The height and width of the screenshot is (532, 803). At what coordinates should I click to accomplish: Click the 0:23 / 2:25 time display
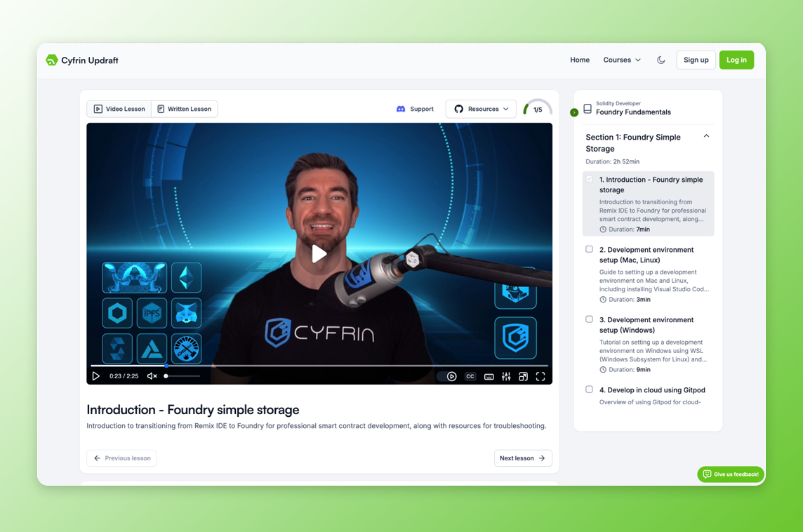[x=124, y=376]
